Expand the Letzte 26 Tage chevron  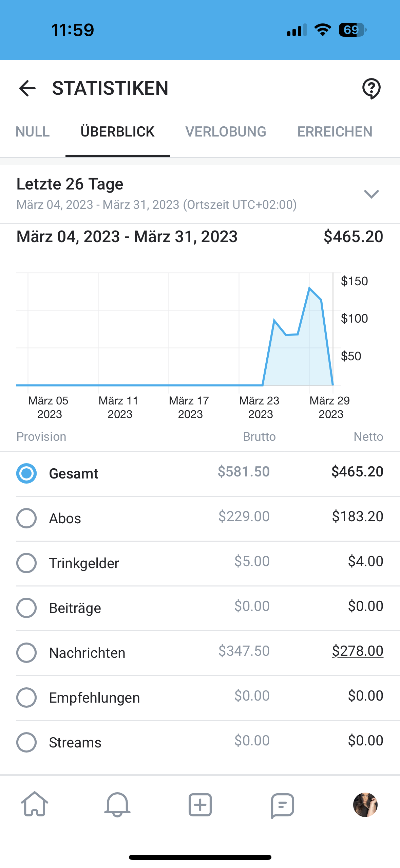tap(371, 194)
